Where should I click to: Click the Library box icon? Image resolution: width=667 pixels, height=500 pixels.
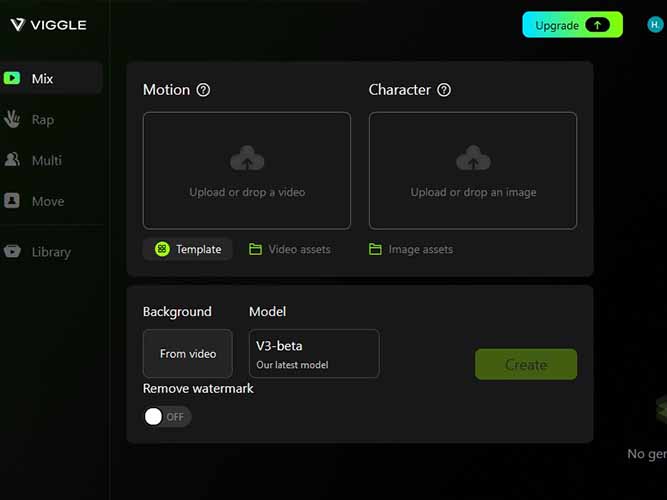click(12, 251)
